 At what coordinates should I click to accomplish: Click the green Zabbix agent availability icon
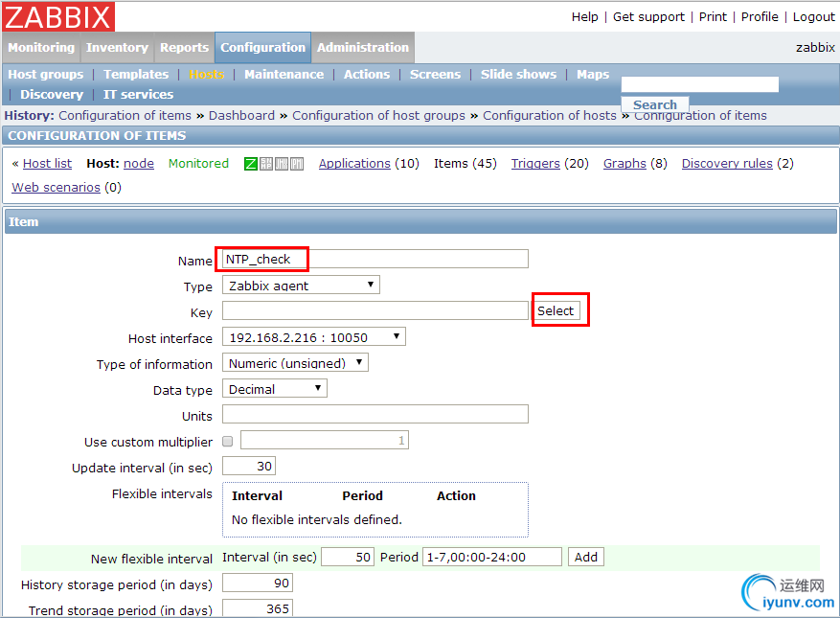(x=251, y=164)
